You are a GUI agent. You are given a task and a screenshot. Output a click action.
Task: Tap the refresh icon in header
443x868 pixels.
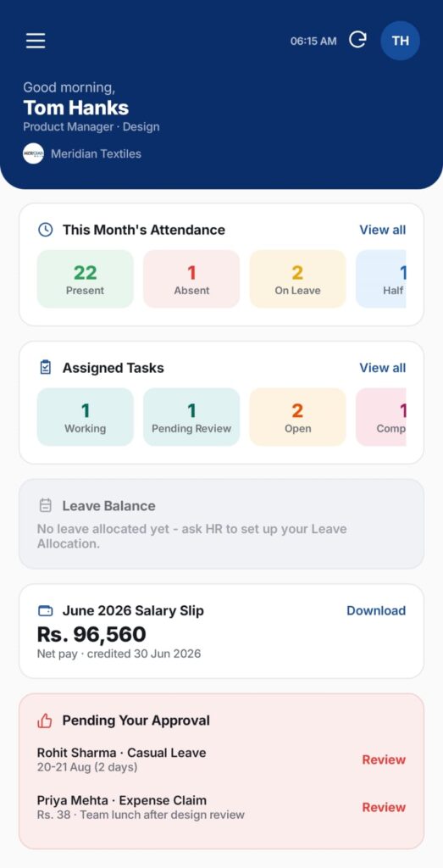(x=357, y=40)
